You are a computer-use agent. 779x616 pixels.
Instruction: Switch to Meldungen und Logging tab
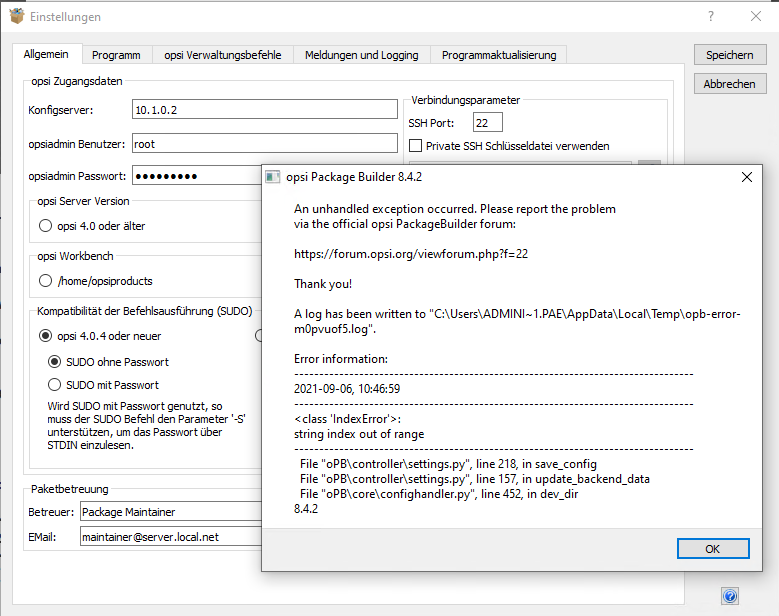(x=362, y=55)
